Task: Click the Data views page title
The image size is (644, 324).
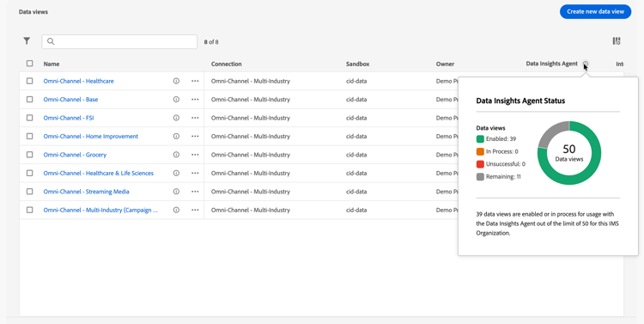Action: [x=33, y=12]
